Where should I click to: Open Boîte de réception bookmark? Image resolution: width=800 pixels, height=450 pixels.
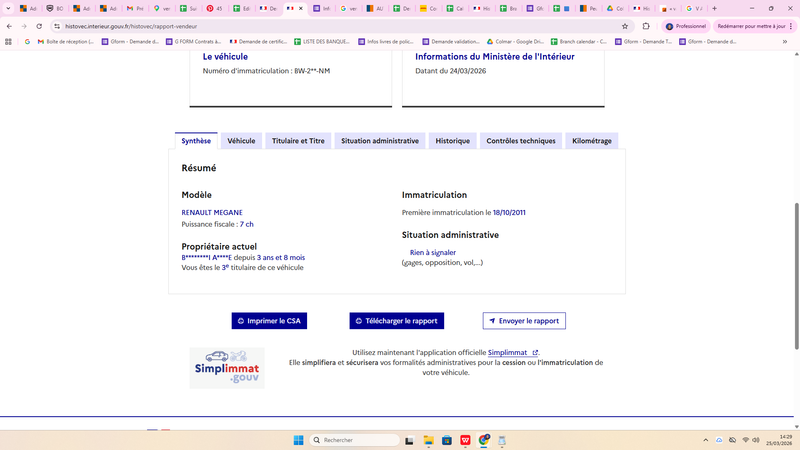coord(65,41)
